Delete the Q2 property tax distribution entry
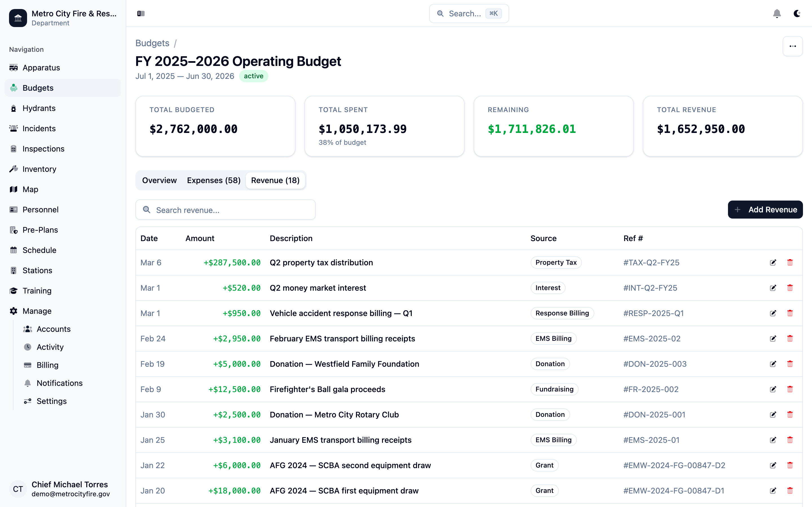The height and width of the screenshot is (507, 812). (x=790, y=263)
